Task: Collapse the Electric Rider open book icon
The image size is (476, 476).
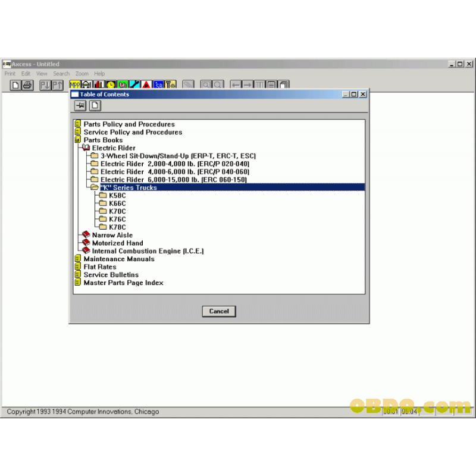Action: coord(86,148)
